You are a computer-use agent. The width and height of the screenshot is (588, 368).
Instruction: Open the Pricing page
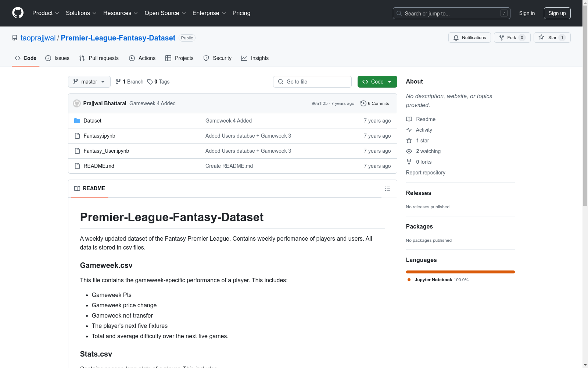click(241, 13)
